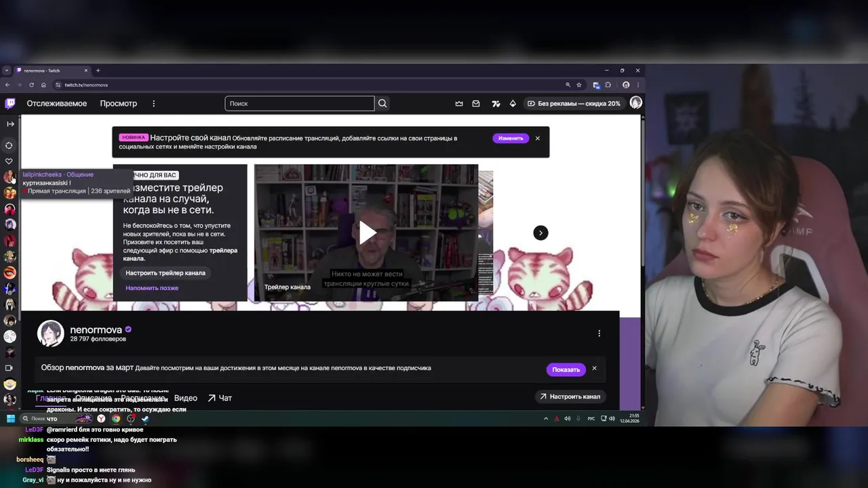Reload the Twitch page
This screenshot has height=488, width=868.
[31, 85]
